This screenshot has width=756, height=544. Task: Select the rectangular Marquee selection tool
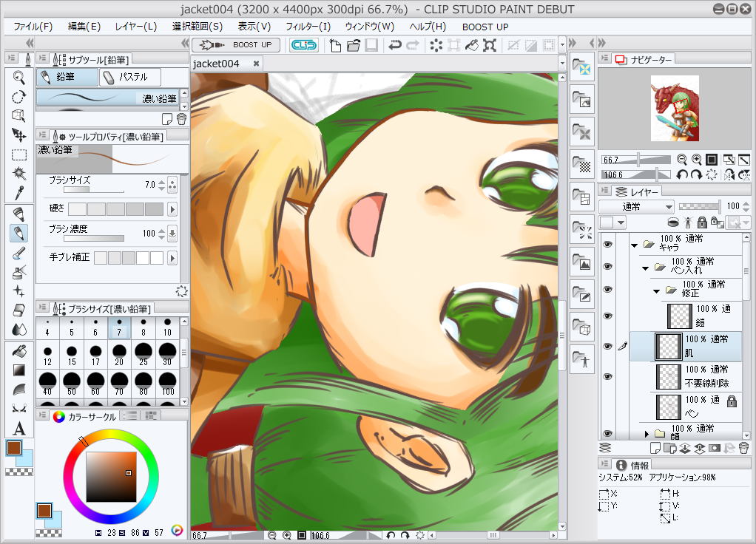point(18,154)
